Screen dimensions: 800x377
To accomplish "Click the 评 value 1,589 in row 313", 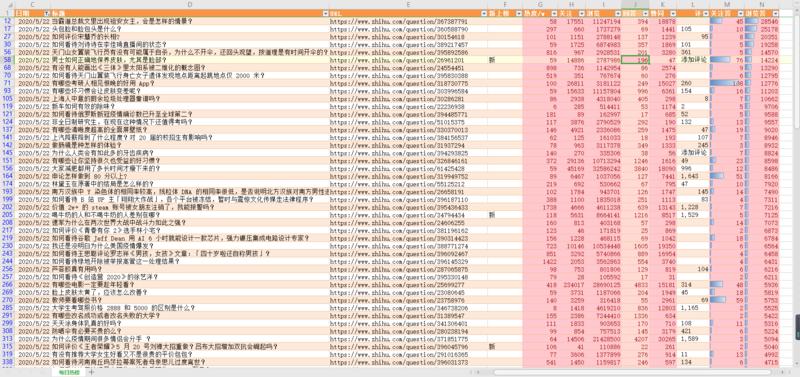I will (689, 339).
